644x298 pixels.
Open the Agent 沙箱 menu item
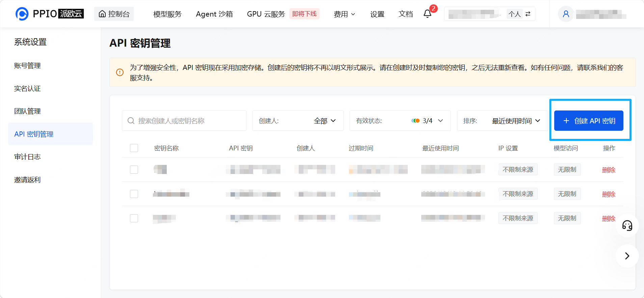click(x=214, y=14)
